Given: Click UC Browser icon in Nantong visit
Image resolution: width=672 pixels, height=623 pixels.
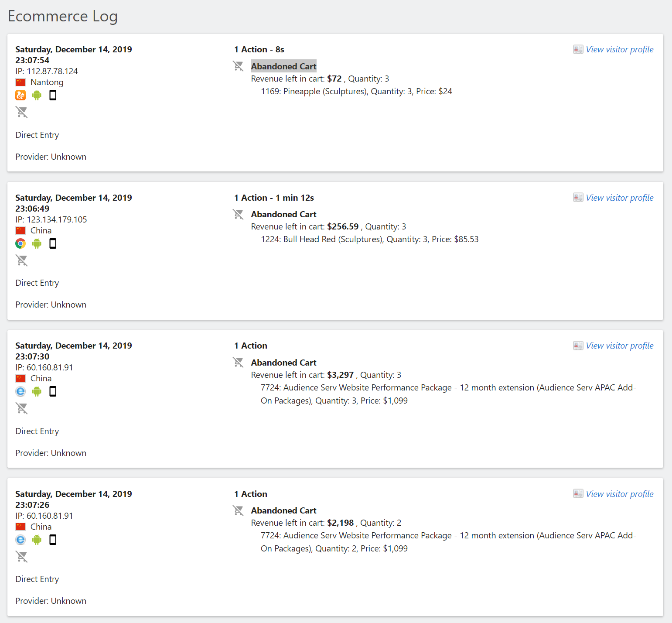Looking at the screenshot, I should pyautogui.click(x=20, y=95).
